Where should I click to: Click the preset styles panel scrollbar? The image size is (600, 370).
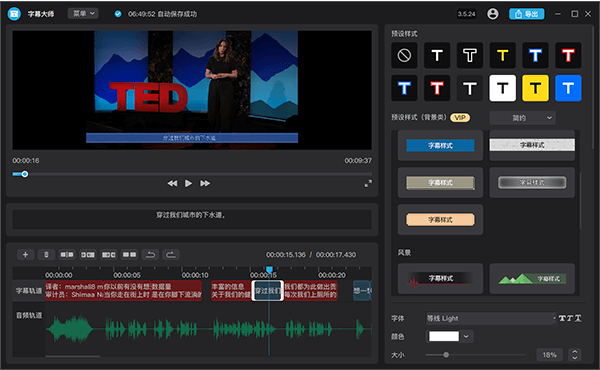coord(580,200)
